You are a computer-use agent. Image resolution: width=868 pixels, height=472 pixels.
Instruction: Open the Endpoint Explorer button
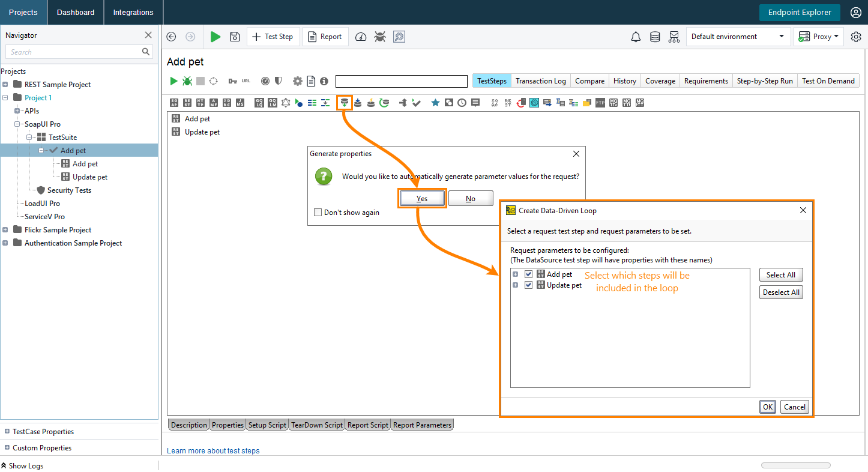pyautogui.click(x=800, y=12)
